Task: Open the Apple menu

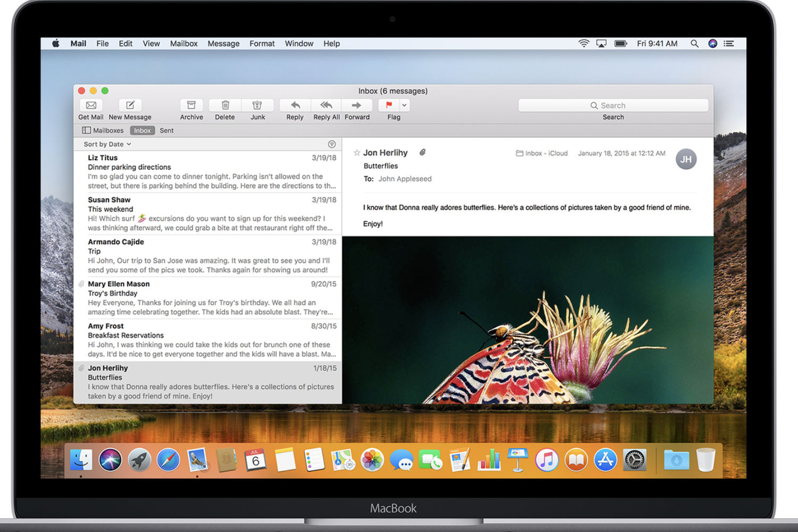Action: [x=56, y=44]
